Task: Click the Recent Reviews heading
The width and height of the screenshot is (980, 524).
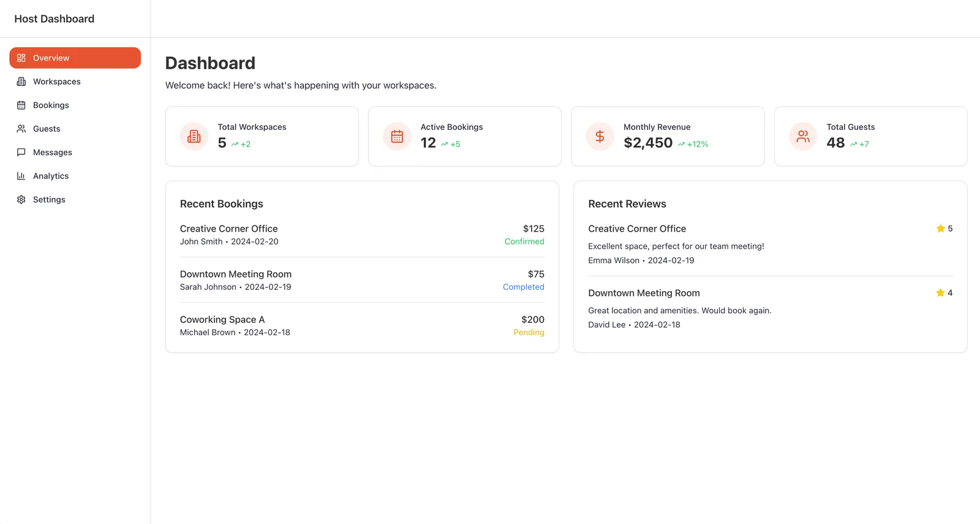Action: 627,204
